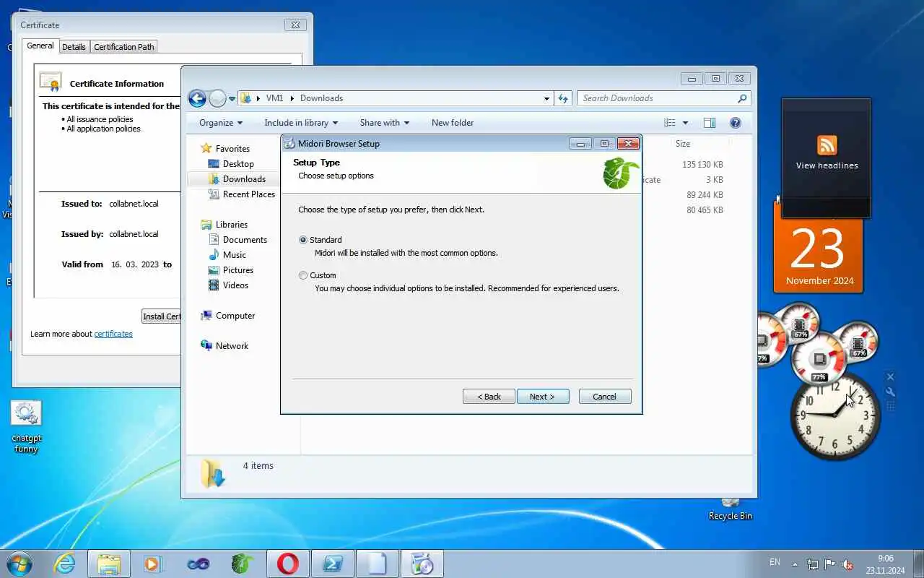Open PowerShell from taskbar

point(333,564)
